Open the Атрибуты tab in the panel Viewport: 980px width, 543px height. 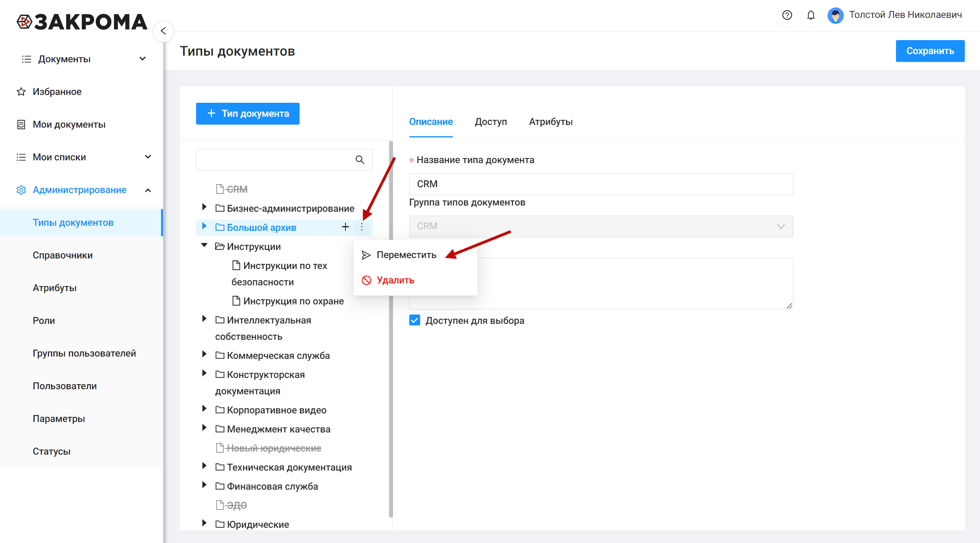point(551,122)
